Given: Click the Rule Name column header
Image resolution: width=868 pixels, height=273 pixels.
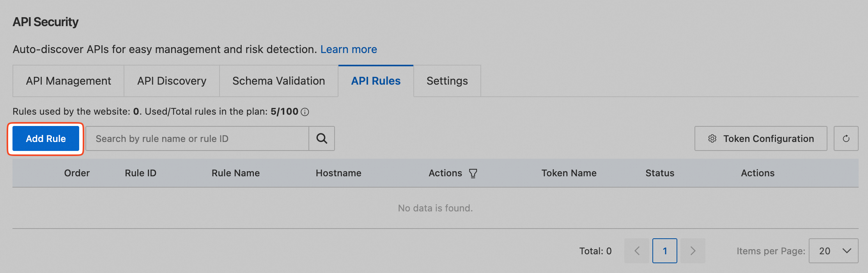Looking at the screenshot, I should [x=236, y=173].
